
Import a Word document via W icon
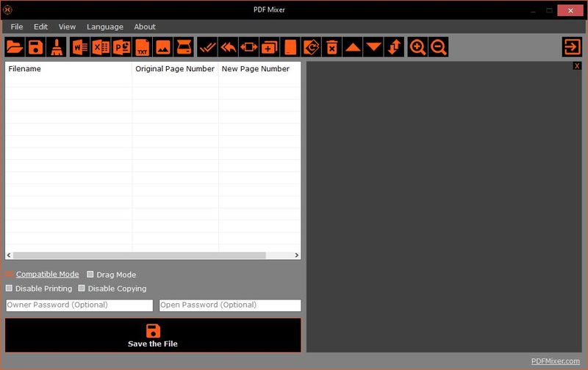(80, 47)
